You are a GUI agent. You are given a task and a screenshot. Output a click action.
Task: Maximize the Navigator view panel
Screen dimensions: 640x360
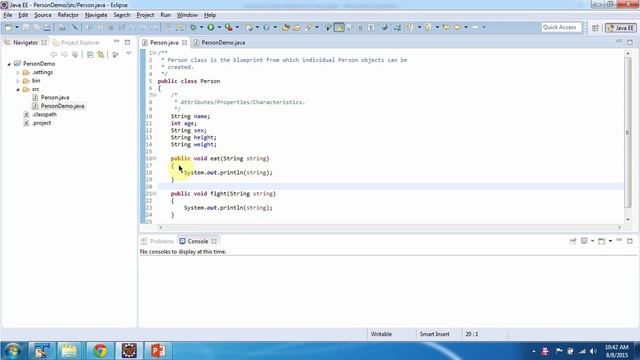point(127,42)
